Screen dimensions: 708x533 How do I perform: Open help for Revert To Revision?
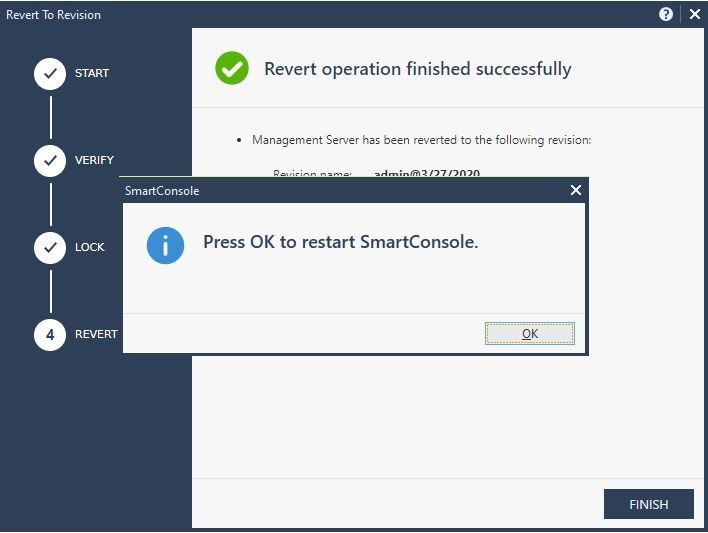click(666, 14)
